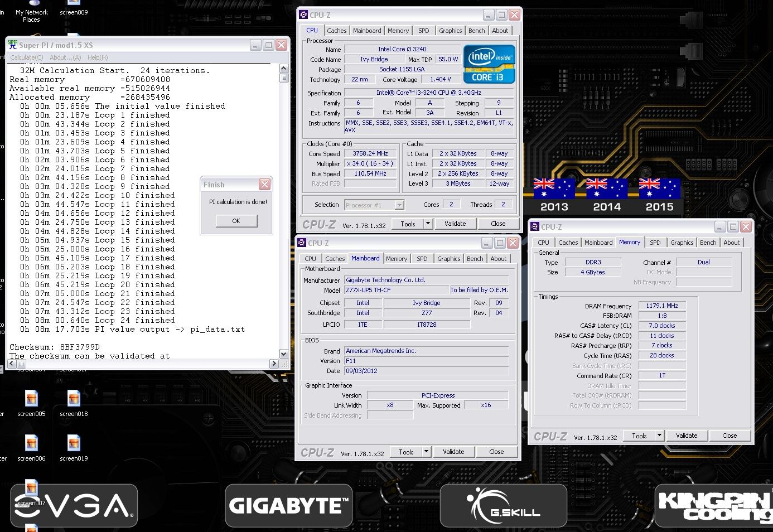773x532 pixels.
Task: Open the screen007 desktop icon
Action: click(31, 493)
